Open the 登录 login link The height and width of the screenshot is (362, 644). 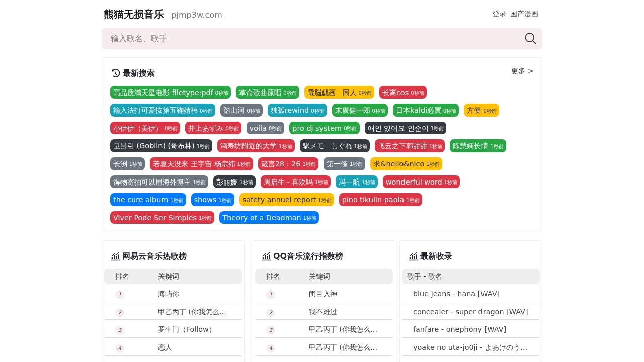tap(499, 14)
